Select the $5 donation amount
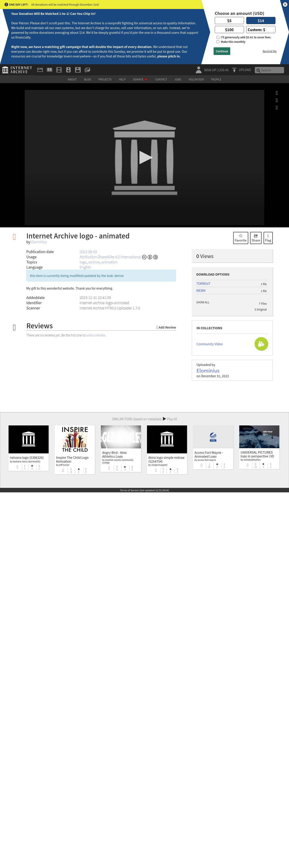 point(229,21)
